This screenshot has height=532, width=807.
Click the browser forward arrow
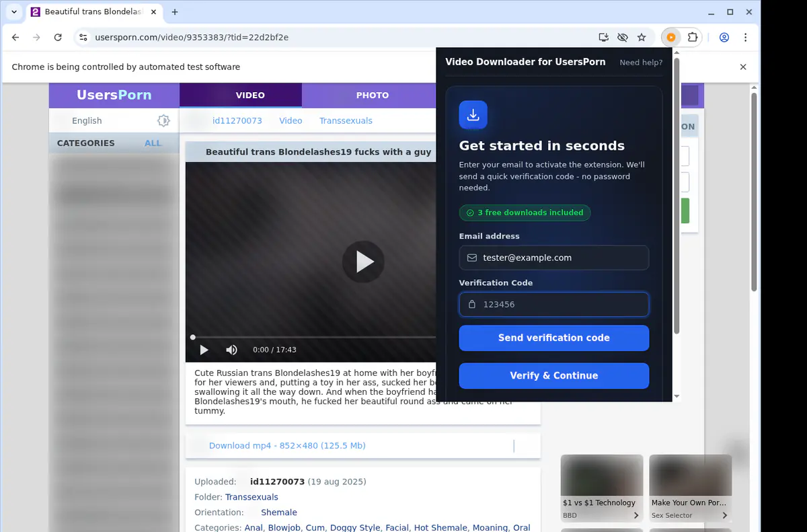pyautogui.click(x=36, y=38)
